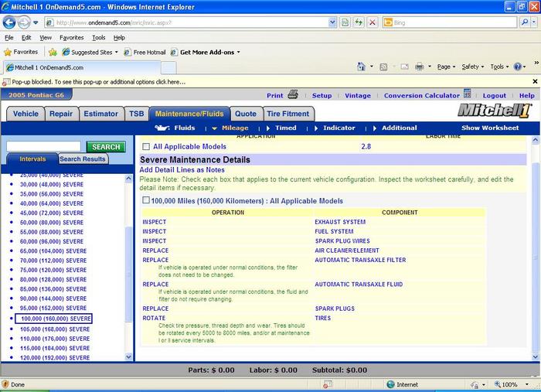Click the green SEARCH button
541x392 pixels.
tap(104, 146)
